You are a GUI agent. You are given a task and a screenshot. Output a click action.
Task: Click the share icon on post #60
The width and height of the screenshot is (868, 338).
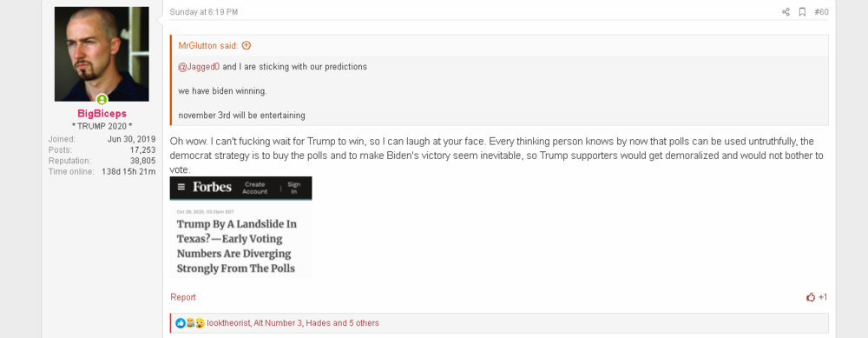pos(786,12)
